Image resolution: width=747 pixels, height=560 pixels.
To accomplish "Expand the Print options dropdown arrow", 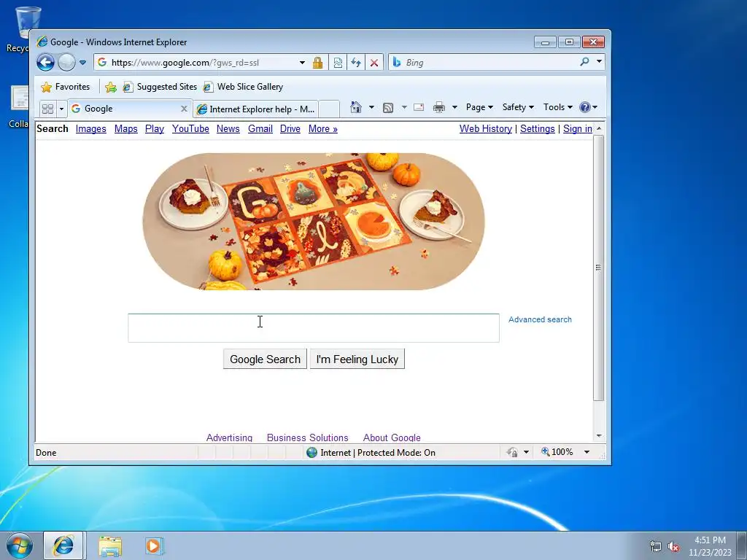I will (x=454, y=107).
